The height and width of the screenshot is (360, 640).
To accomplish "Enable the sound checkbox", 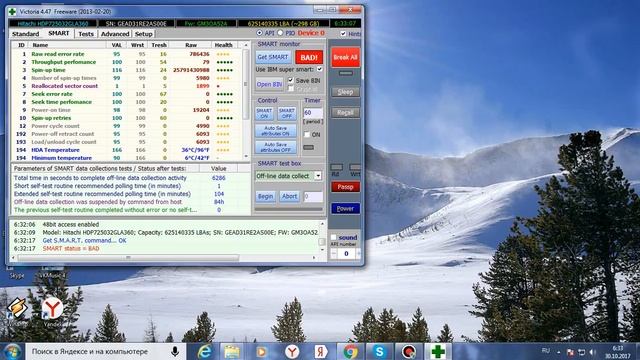I will pyautogui.click(x=333, y=237).
